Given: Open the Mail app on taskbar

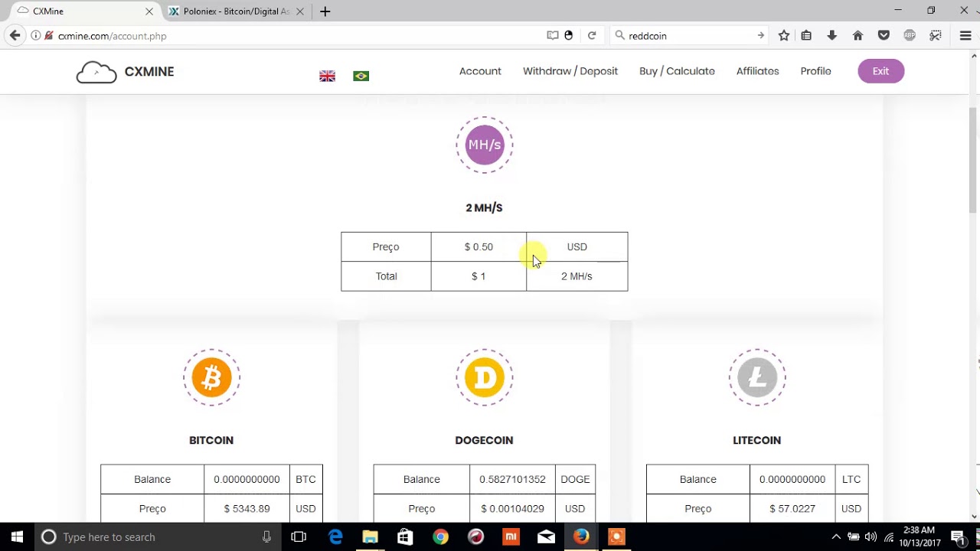Looking at the screenshot, I should click(x=546, y=536).
